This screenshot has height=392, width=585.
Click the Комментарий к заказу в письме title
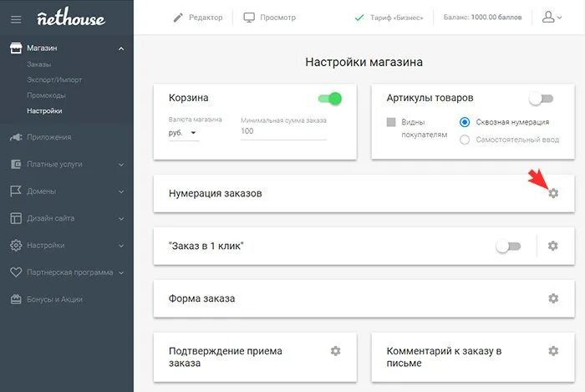coord(444,357)
